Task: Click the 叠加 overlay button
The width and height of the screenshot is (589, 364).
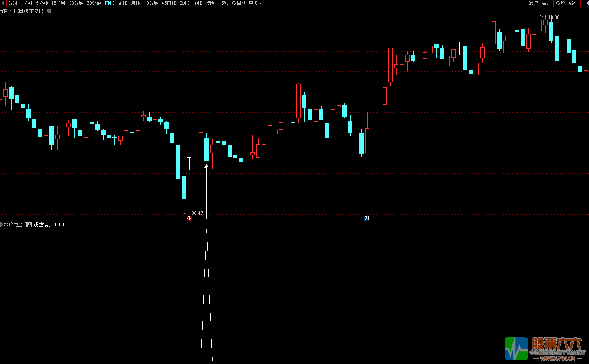Action: [x=546, y=3]
